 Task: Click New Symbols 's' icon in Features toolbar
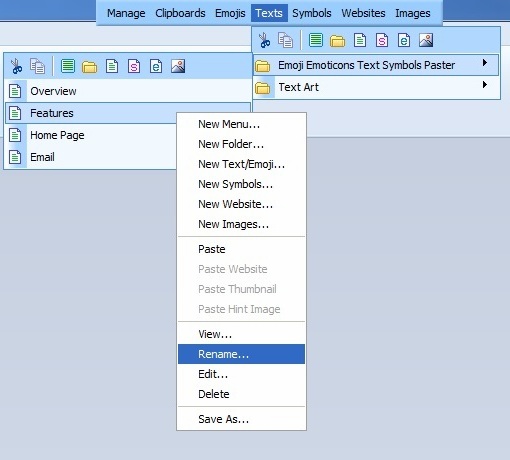[x=134, y=66]
